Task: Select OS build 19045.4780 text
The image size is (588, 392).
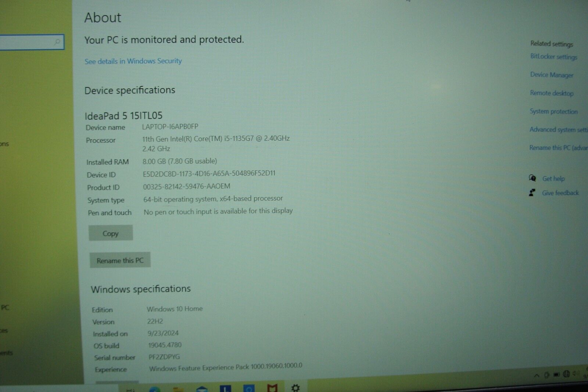Action: (165, 345)
